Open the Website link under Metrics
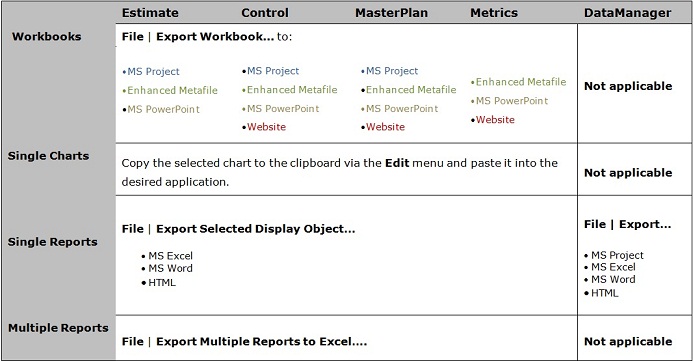 tap(495, 120)
